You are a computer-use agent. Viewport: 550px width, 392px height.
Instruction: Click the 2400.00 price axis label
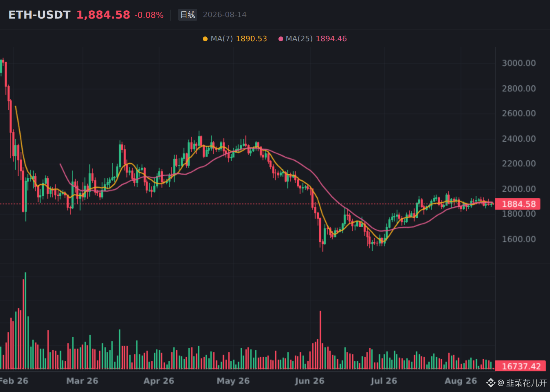(x=519, y=139)
